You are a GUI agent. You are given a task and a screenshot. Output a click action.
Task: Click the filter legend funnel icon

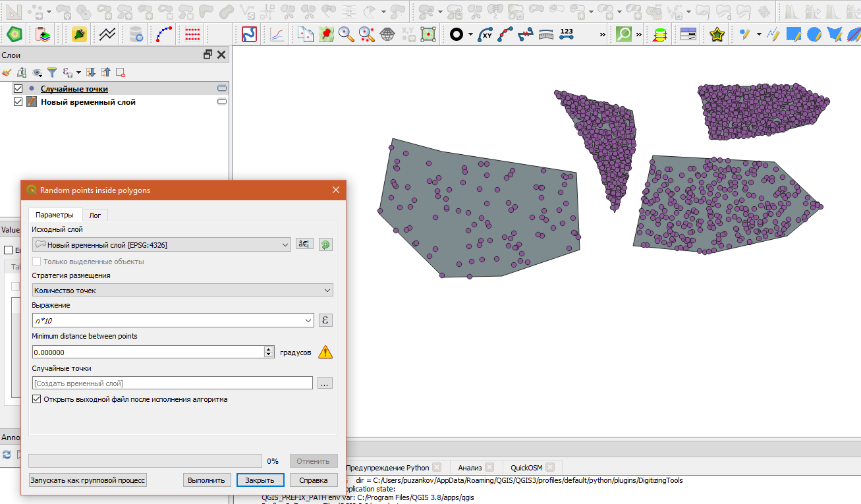(51, 72)
